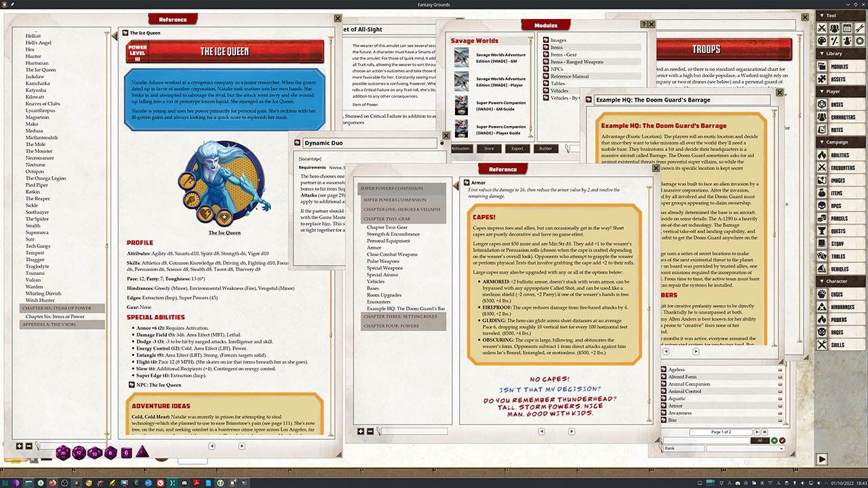Activate the Vehicles entry in the module list

click(559, 90)
